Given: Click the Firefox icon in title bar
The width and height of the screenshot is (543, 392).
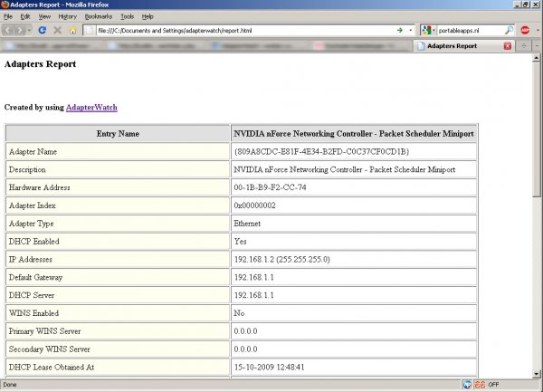Looking at the screenshot, I should click(5, 5).
